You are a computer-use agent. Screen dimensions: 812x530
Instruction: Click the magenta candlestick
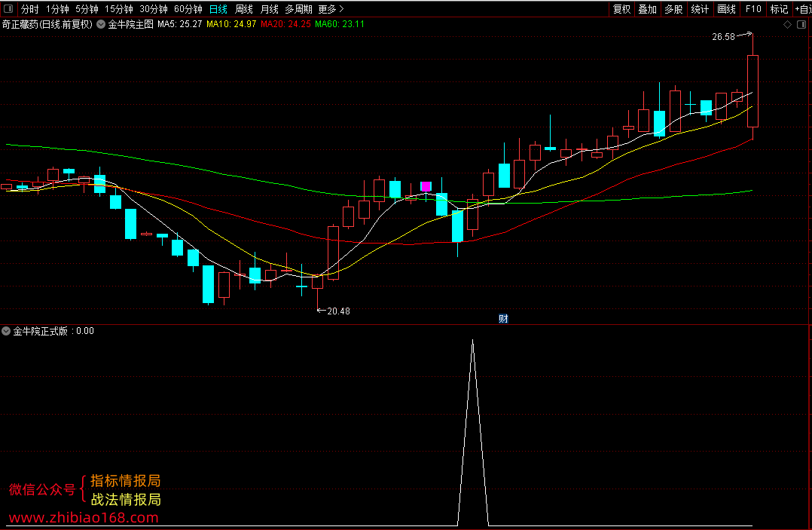426,186
